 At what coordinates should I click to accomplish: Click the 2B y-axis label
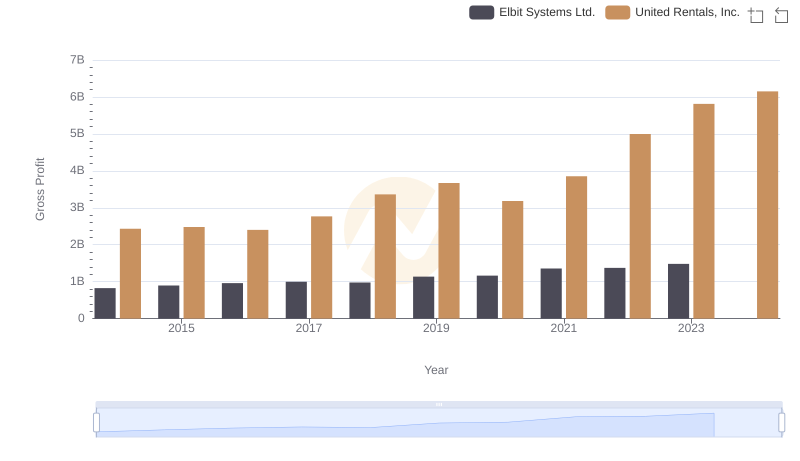77,244
